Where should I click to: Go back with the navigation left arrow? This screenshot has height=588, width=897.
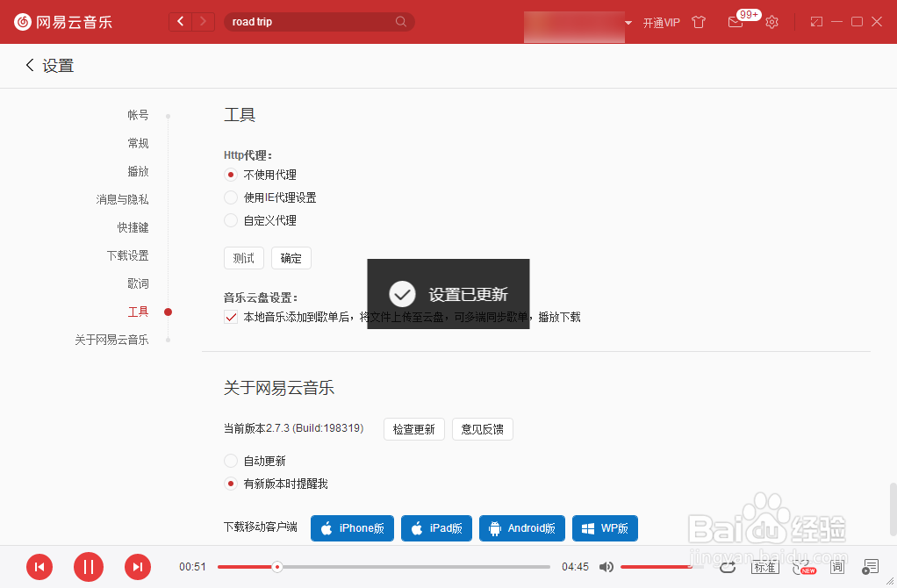(180, 22)
